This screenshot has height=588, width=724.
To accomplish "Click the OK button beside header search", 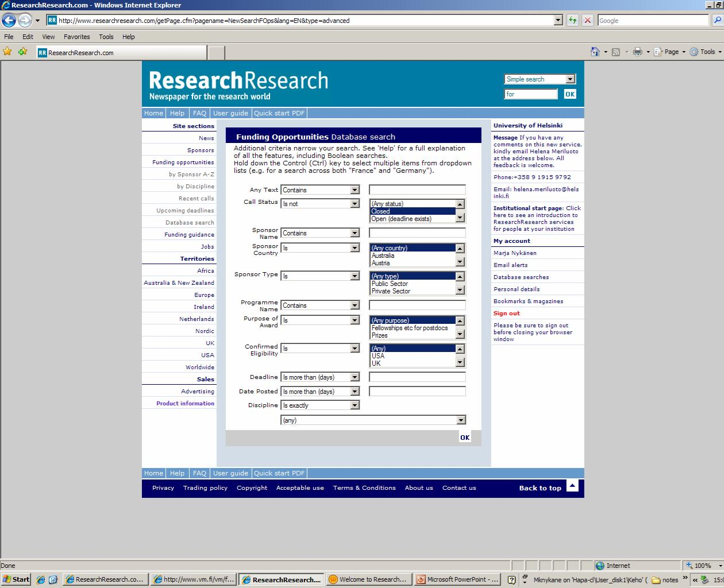I will pos(569,94).
